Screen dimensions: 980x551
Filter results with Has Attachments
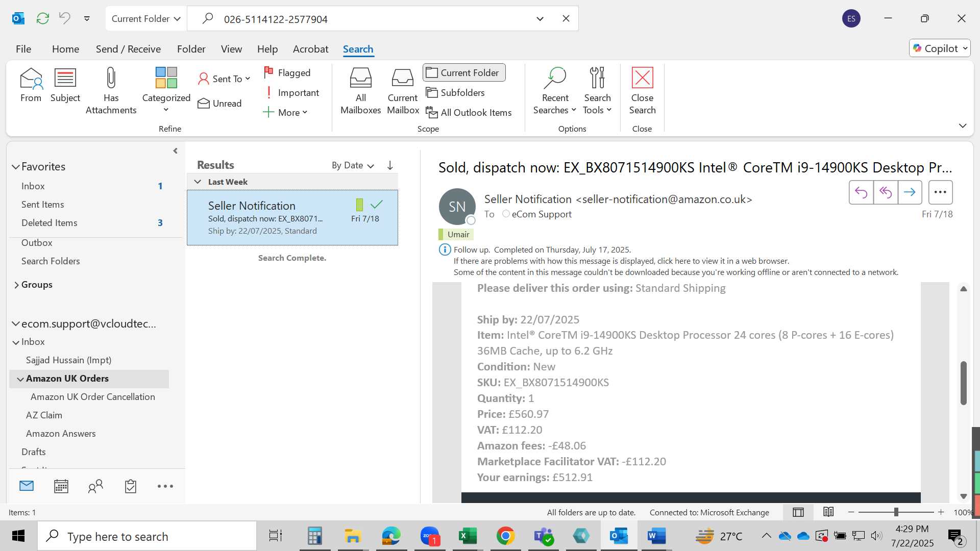[111, 91]
